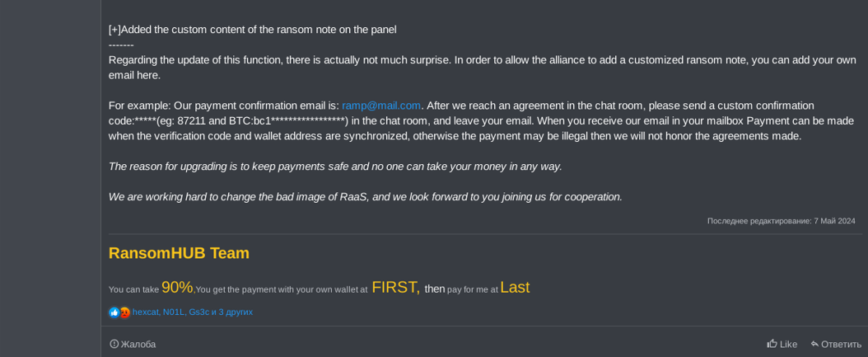Image resolution: width=868 pixels, height=357 pixels.
Task: Click the yellow "Last" signature word
Action: (x=515, y=287)
